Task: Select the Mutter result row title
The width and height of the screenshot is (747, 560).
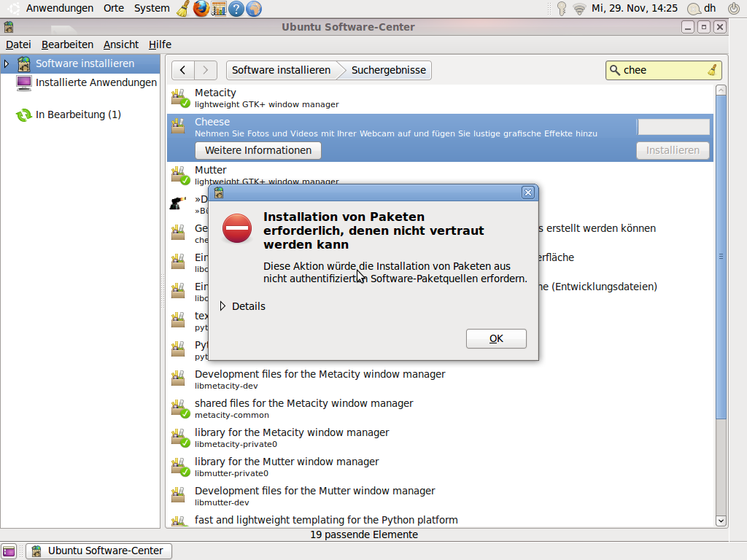Action: coord(211,170)
